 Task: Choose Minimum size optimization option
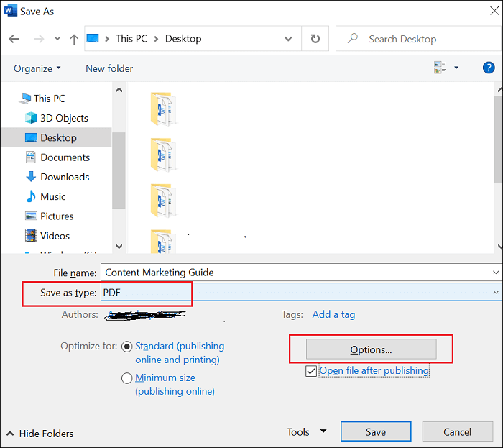coord(127,378)
